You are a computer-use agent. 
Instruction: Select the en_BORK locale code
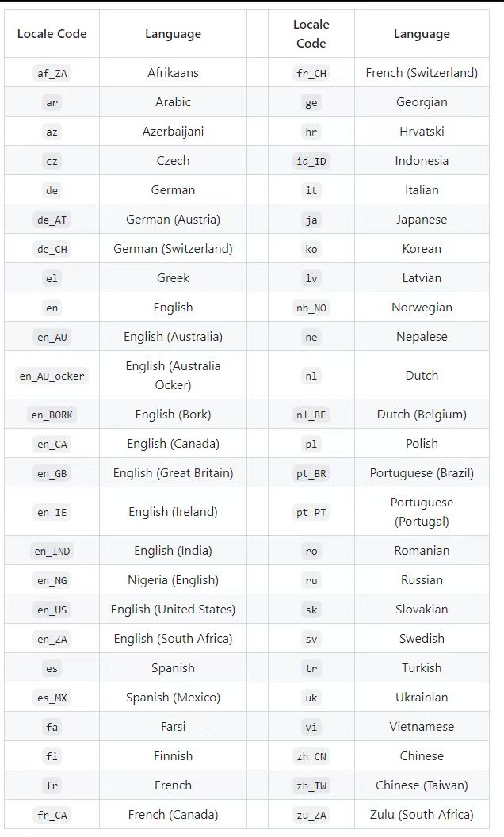(x=52, y=415)
